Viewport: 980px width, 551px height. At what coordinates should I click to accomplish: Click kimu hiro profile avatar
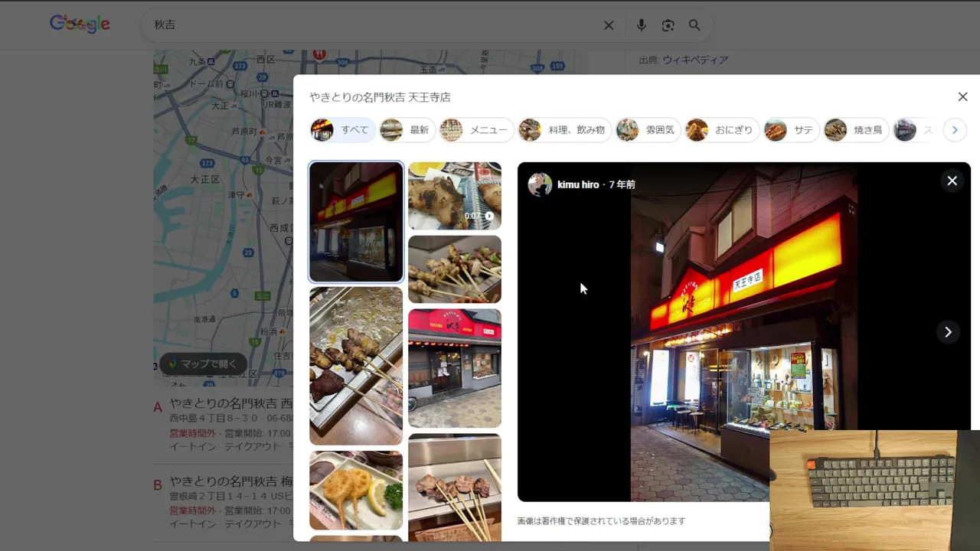[x=540, y=184]
